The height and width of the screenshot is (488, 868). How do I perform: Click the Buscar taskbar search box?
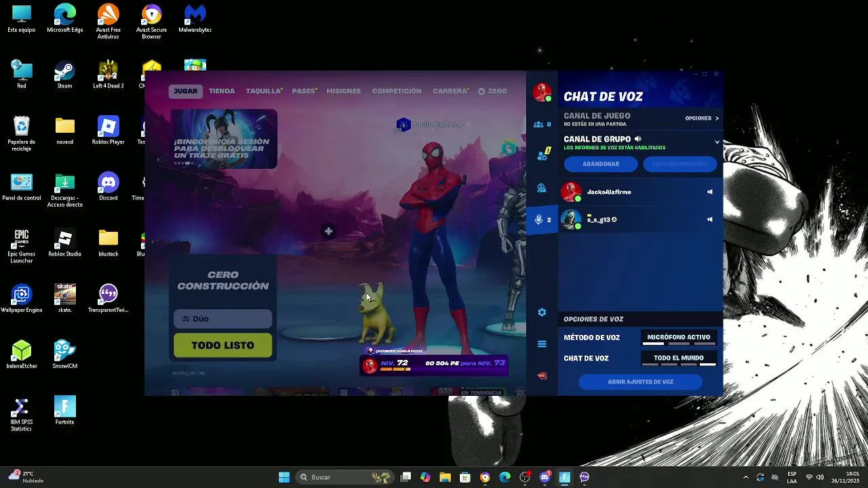click(347, 477)
